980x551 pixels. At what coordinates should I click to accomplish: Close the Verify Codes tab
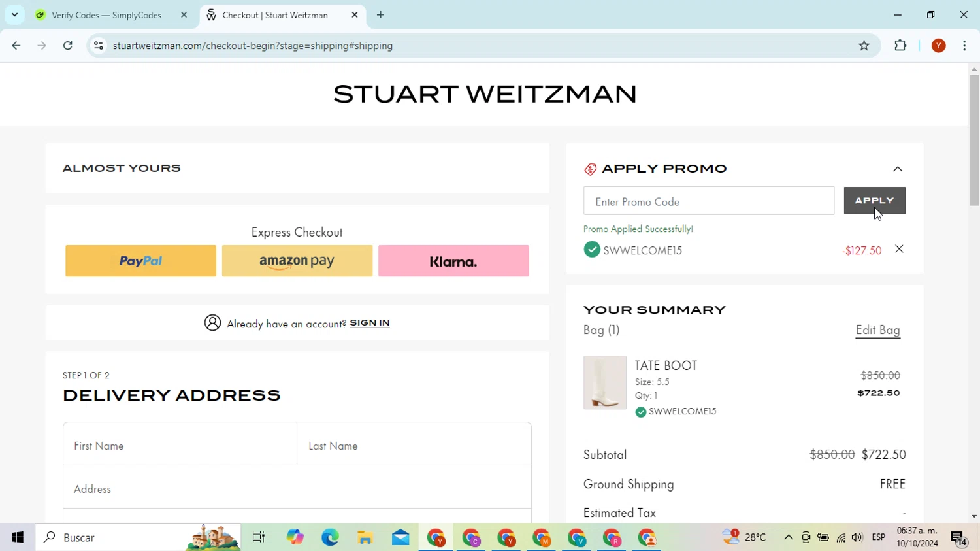tap(184, 15)
